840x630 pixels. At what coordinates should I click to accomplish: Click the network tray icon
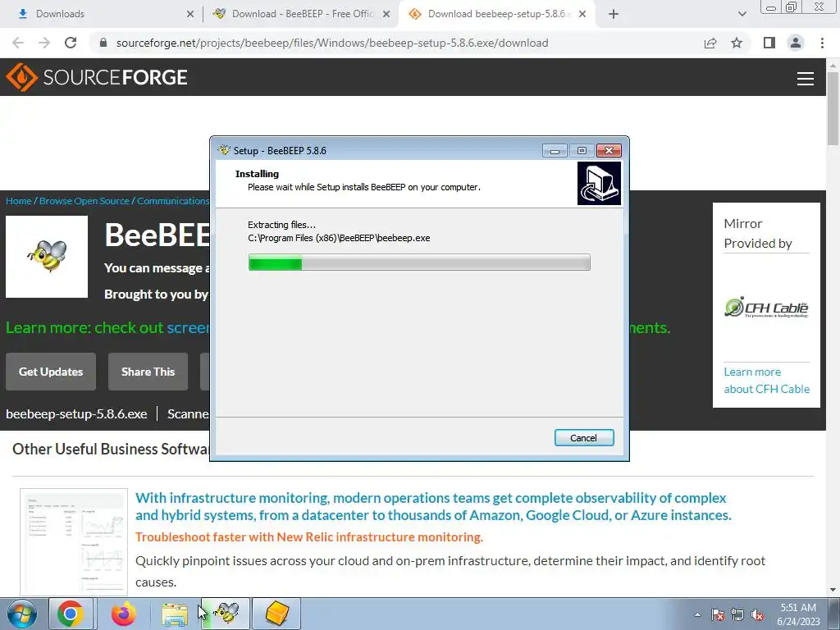click(737, 615)
